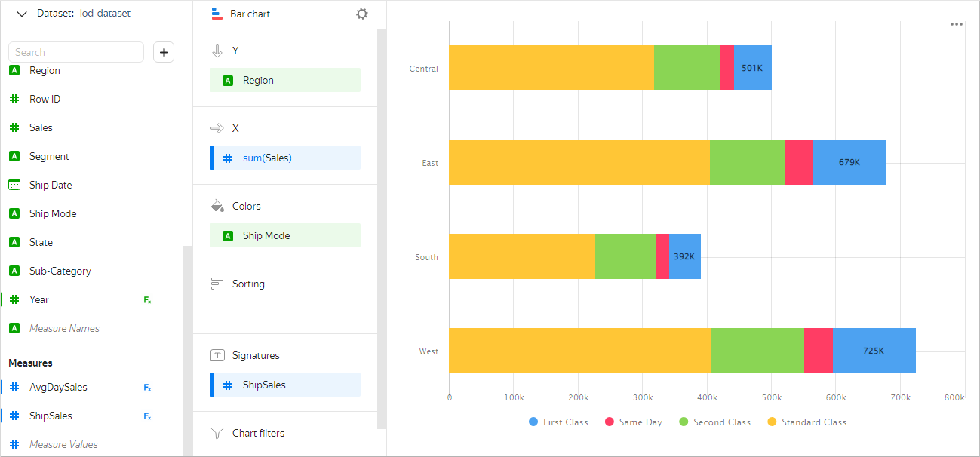Select the Ship Date field
This screenshot has width=980, height=457.
coord(51,185)
